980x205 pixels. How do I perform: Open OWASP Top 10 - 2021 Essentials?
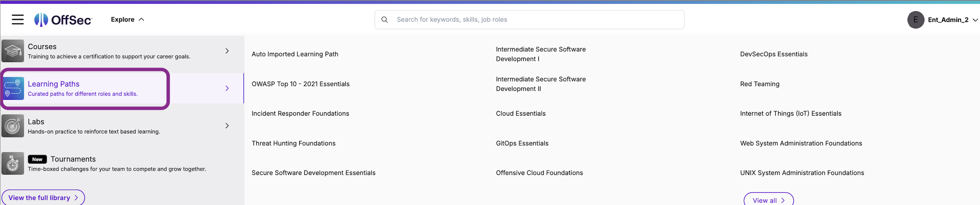pyautogui.click(x=300, y=84)
